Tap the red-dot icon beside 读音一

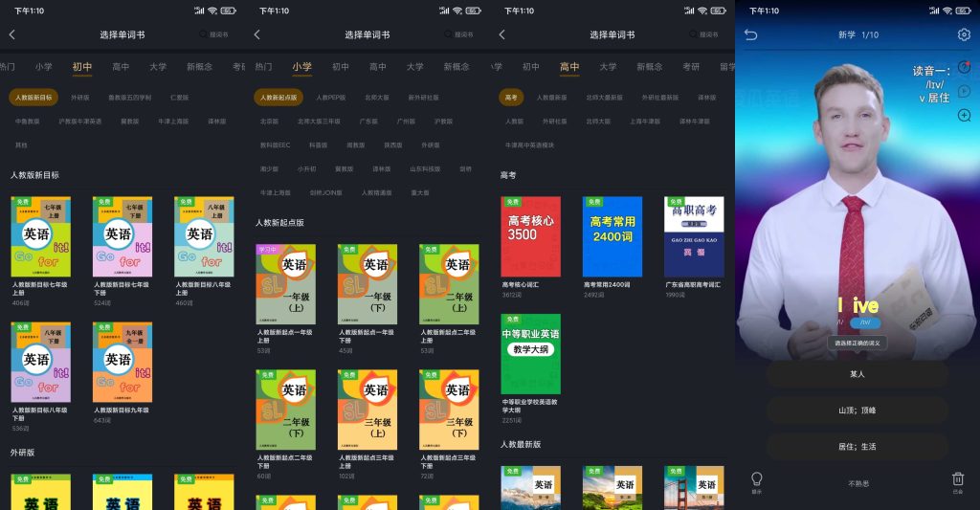(x=965, y=68)
